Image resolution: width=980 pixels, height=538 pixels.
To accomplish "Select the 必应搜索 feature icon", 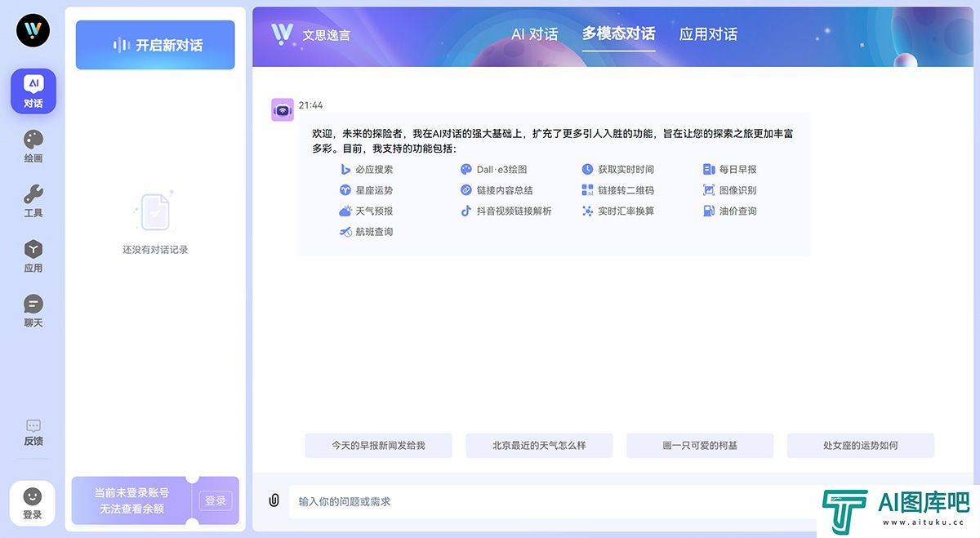I will 345,169.
